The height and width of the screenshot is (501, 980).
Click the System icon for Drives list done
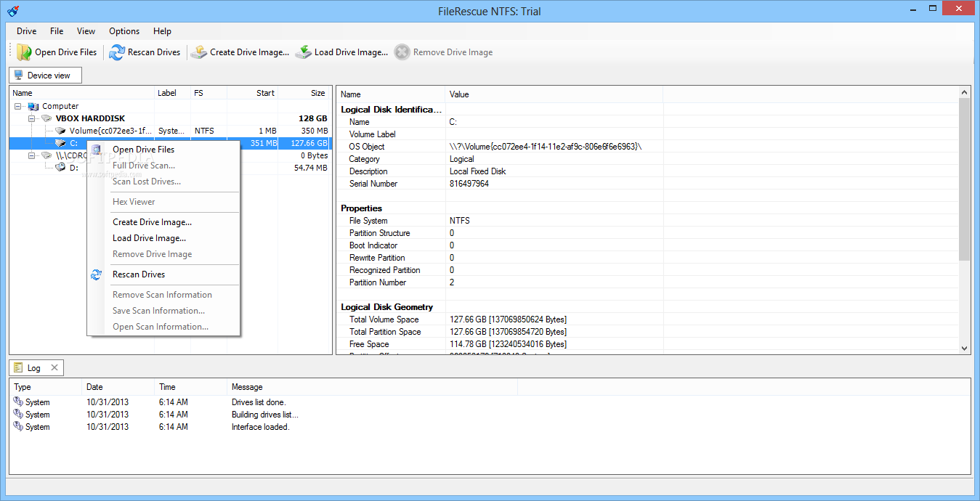(x=18, y=402)
